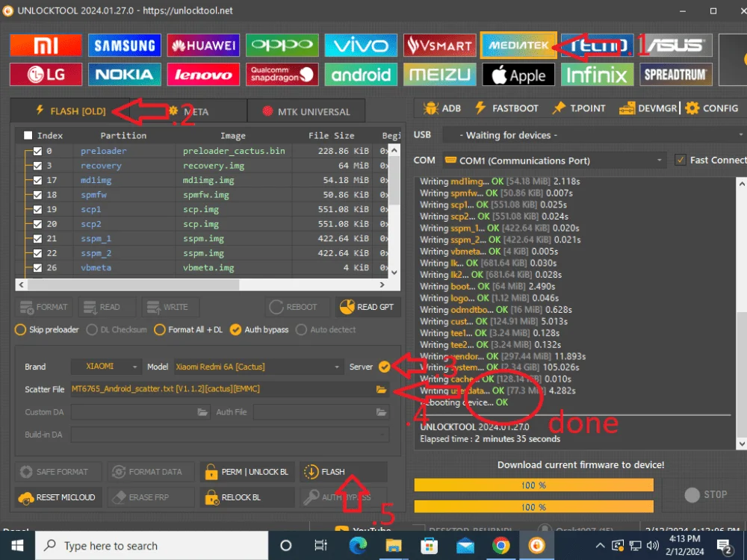Screen dimensions: 747x560
Task: Open the Spreadtrum brand tile
Action: click(x=675, y=74)
